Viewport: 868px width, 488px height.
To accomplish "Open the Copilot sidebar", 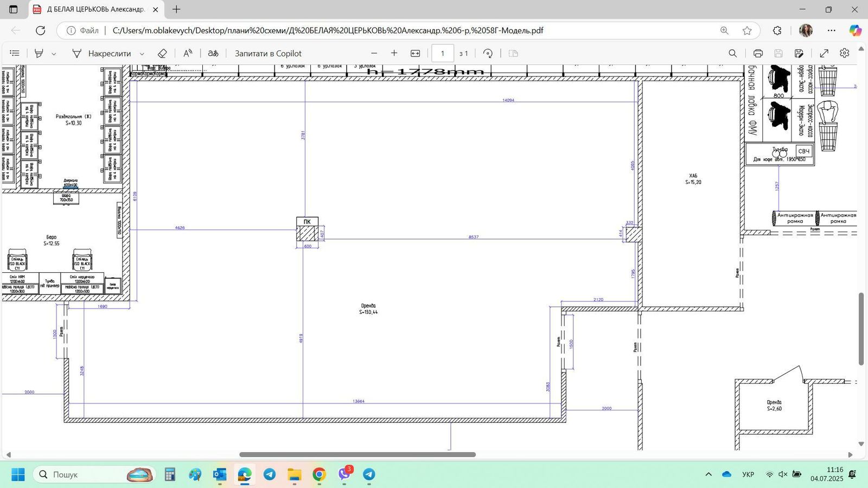I will pyautogui.click(x=856, y=30).
